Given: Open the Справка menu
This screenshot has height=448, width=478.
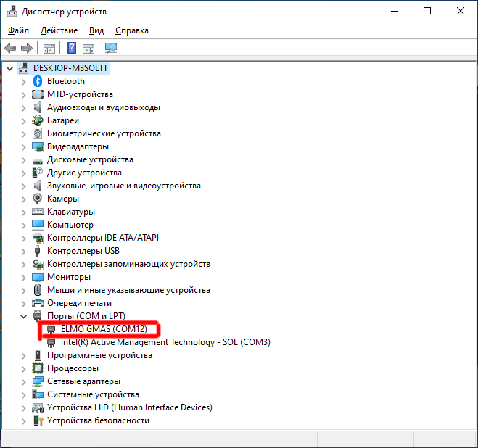Looking at the screenshot, I should point(132,30).
